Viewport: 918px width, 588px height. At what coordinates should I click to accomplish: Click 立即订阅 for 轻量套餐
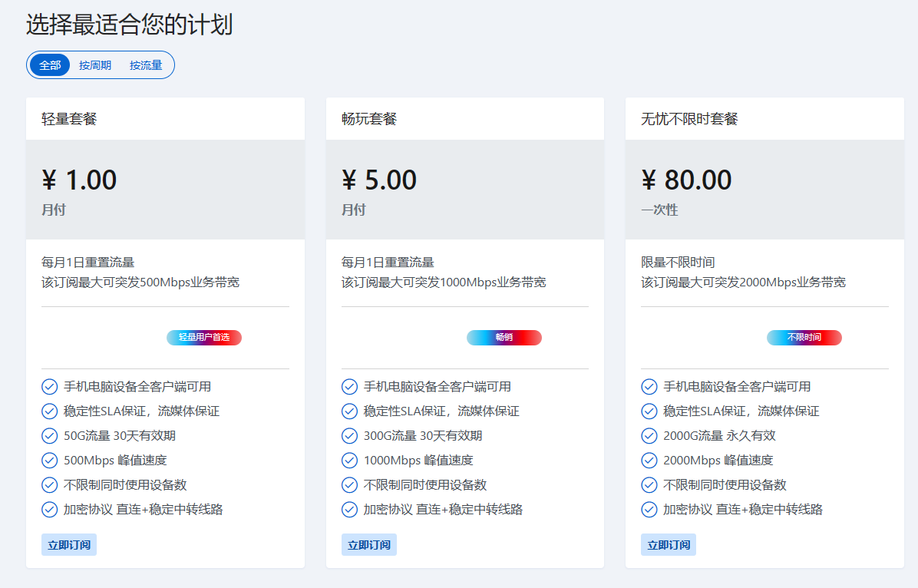[69, 545]
